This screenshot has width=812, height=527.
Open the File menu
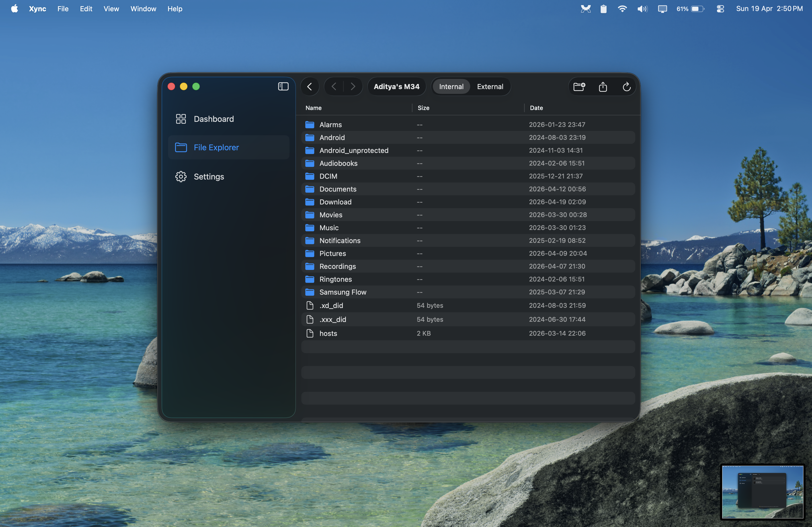[63, 9]
